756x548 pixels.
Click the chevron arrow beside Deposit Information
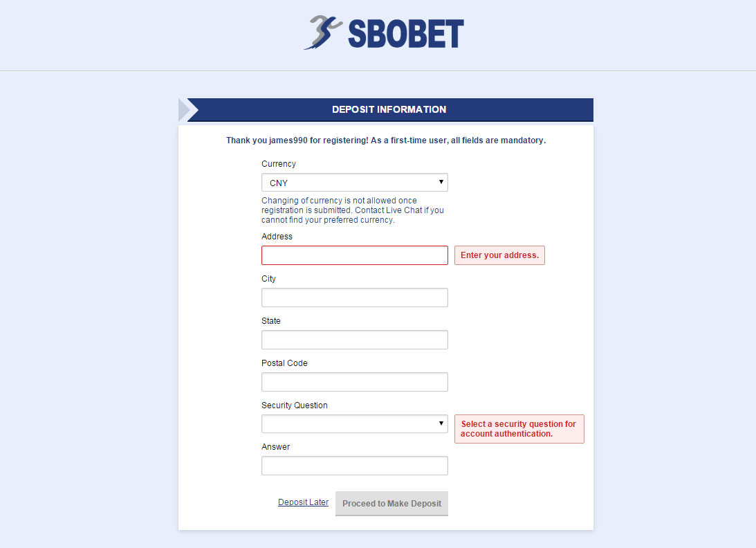pos(188,109)
